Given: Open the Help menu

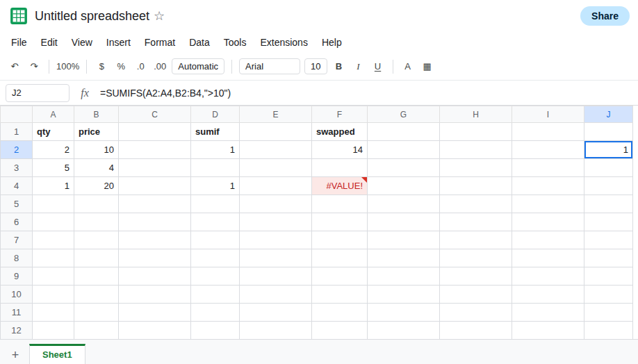Looking at the screenshot, I should tap(332, 42).
